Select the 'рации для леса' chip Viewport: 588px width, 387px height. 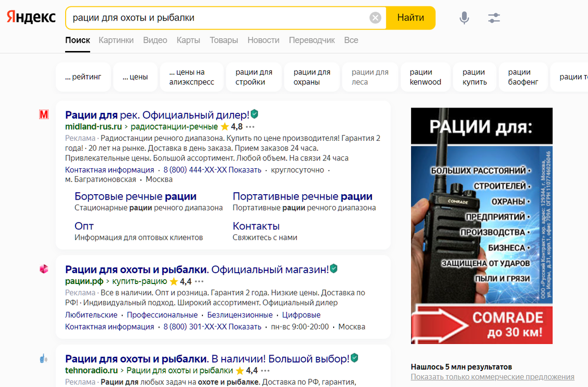370,77
